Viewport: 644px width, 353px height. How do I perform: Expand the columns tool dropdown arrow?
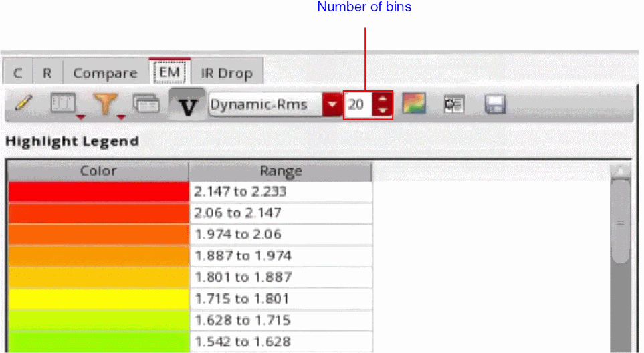point(80,118)
